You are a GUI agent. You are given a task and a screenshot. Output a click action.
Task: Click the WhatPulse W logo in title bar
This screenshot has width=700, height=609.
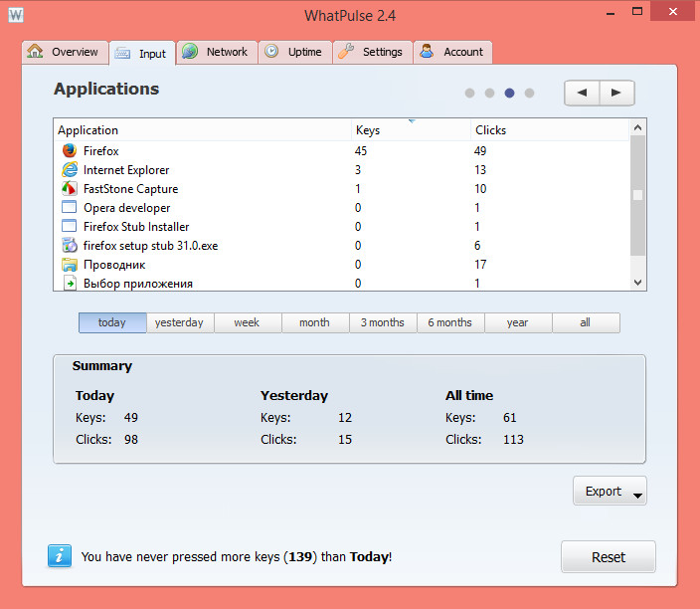pyautogui.click(x=16, y=15)
